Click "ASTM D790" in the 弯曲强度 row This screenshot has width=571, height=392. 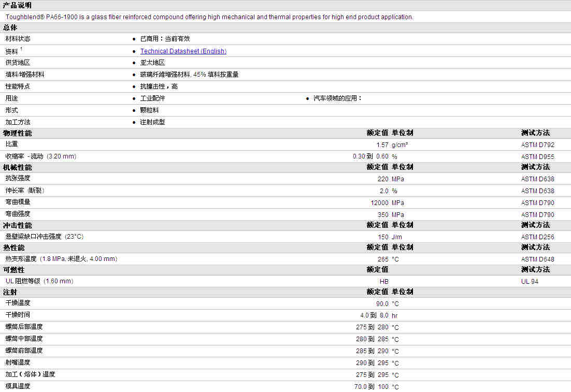(537, 215)
